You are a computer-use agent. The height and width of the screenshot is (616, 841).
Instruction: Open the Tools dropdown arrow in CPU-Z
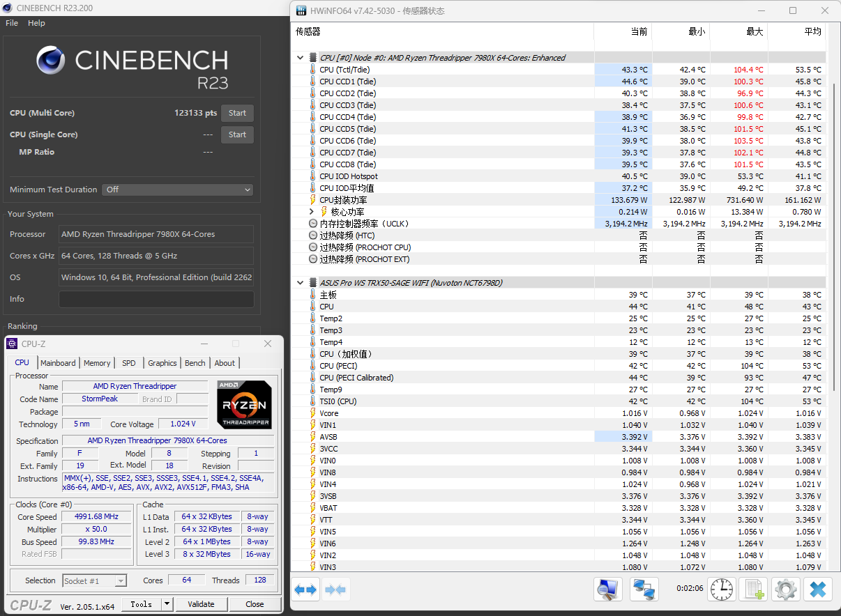(167, 604)
